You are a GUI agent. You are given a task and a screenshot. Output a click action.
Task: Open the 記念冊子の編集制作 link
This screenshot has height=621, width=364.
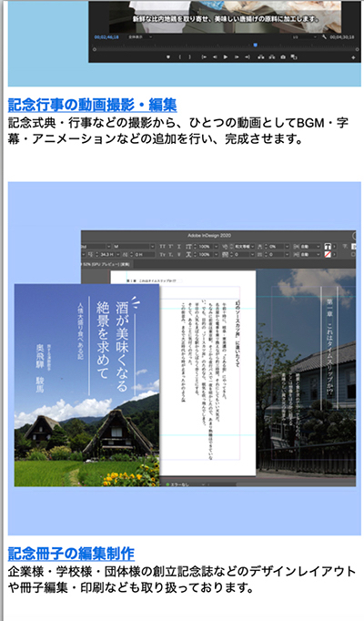click(x=71, y=554)
